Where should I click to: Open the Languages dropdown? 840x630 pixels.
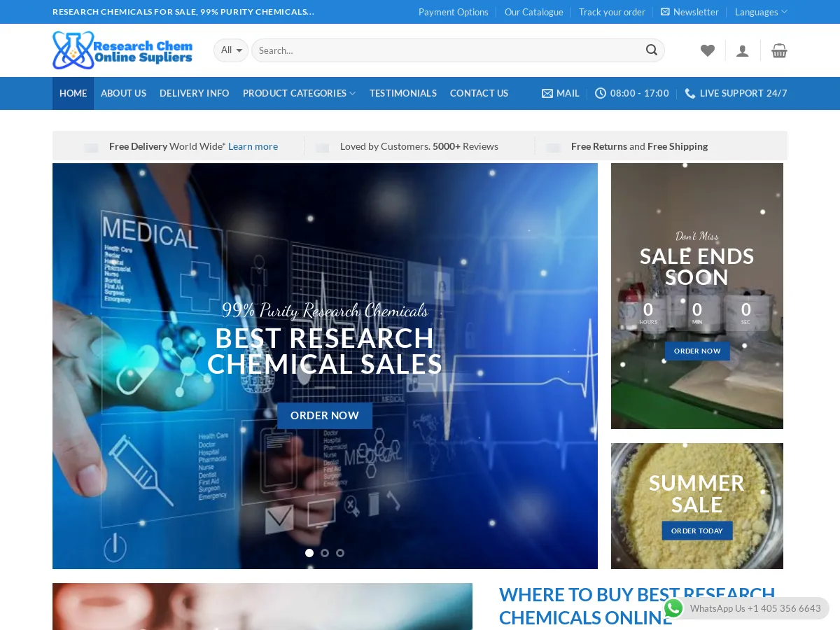pos(761,11)
